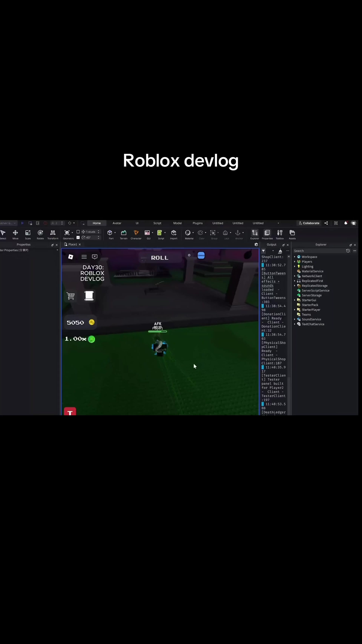Click the Lock icon
362x644 pixels.
(x=225, y=233)
